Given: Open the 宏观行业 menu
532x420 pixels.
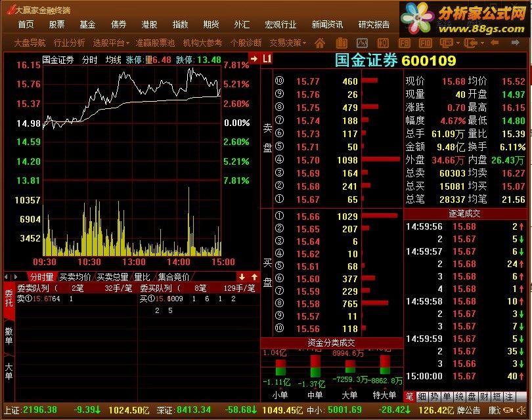Looking at the screenshot, I should (x=280, y=24).
